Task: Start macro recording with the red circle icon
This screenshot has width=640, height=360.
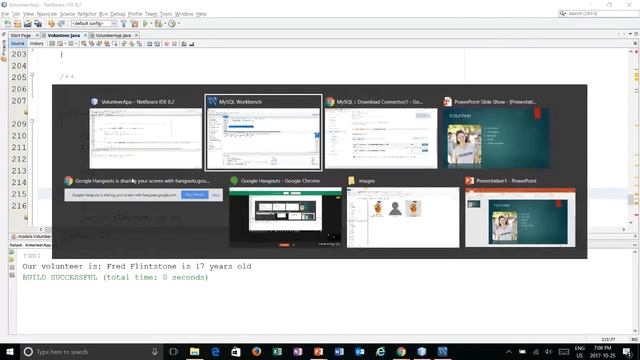Action: pyautogui.click(x=167, y=44)
